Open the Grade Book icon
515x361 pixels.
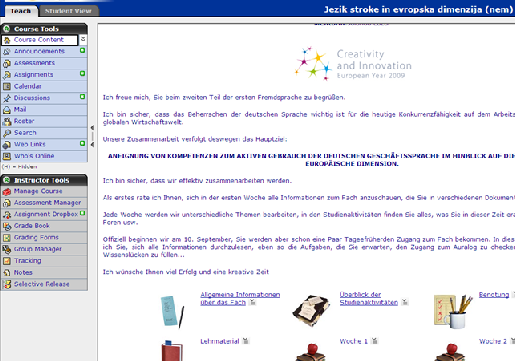click(x=7, y=226)
